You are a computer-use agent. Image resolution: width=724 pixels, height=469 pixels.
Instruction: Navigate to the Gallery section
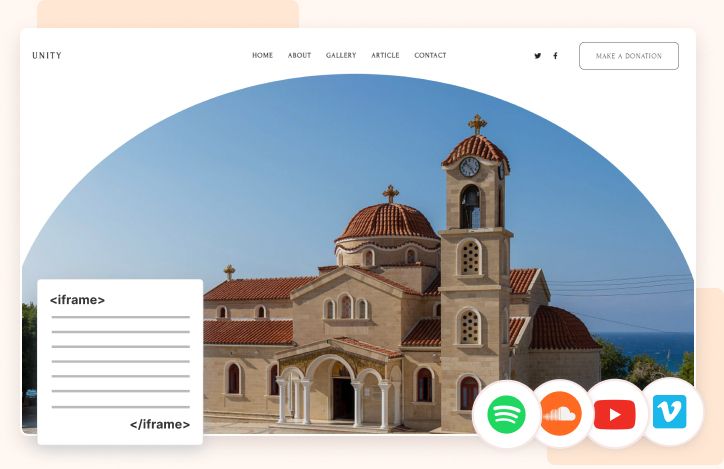coord(341,56)
